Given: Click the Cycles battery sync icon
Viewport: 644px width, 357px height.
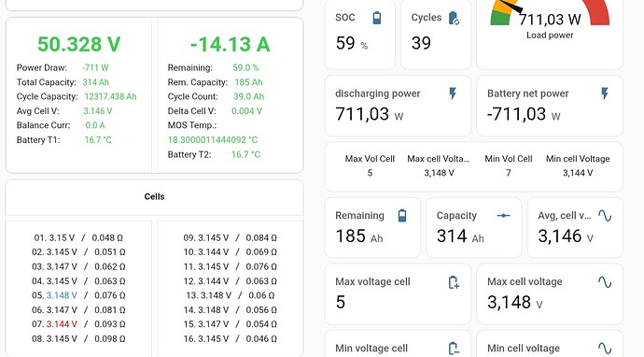Looking at the screenshot, I should click(454, 18).
